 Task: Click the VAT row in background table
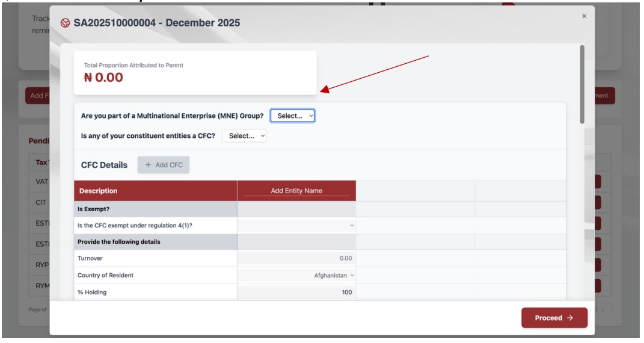[41, 181]
